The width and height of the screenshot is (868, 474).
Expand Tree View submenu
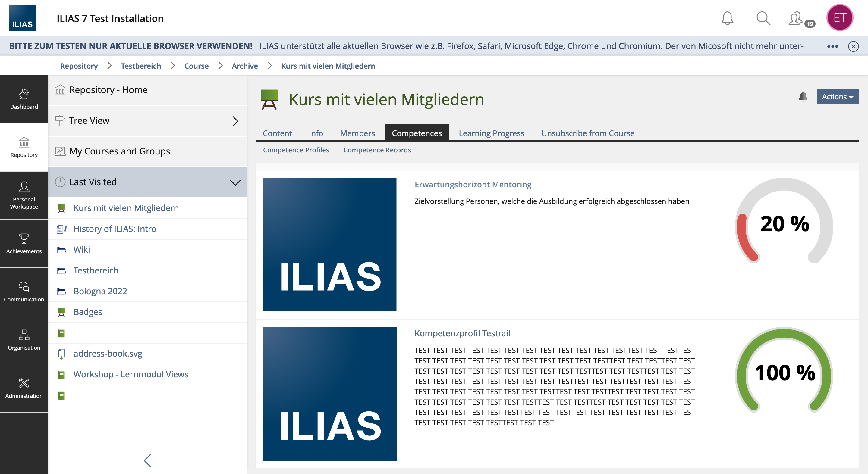point(235,121)
